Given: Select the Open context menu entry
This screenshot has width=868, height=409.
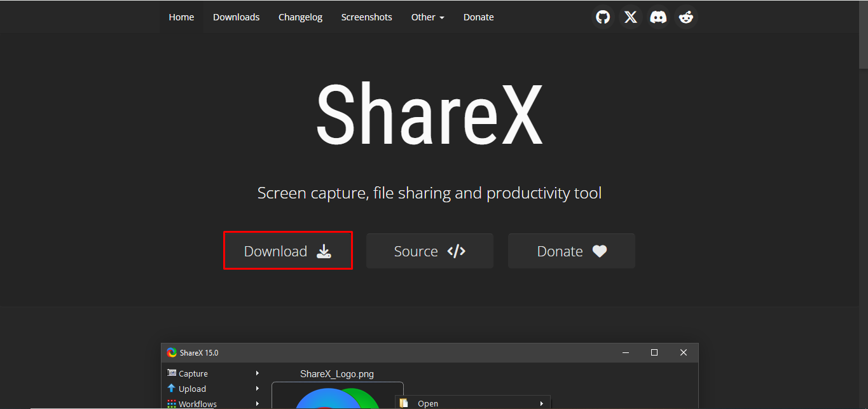Looking at the screenshot, I should [x=427, y=403].
